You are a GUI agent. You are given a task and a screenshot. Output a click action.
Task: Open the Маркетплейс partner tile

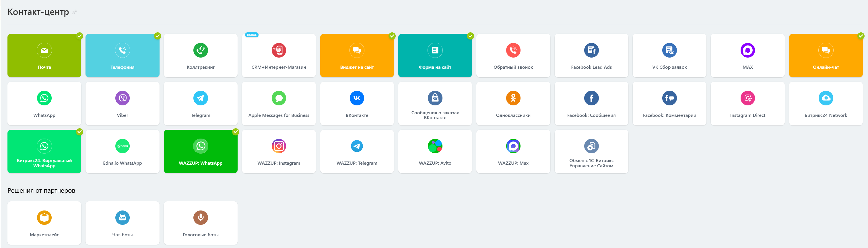point(44,223)
